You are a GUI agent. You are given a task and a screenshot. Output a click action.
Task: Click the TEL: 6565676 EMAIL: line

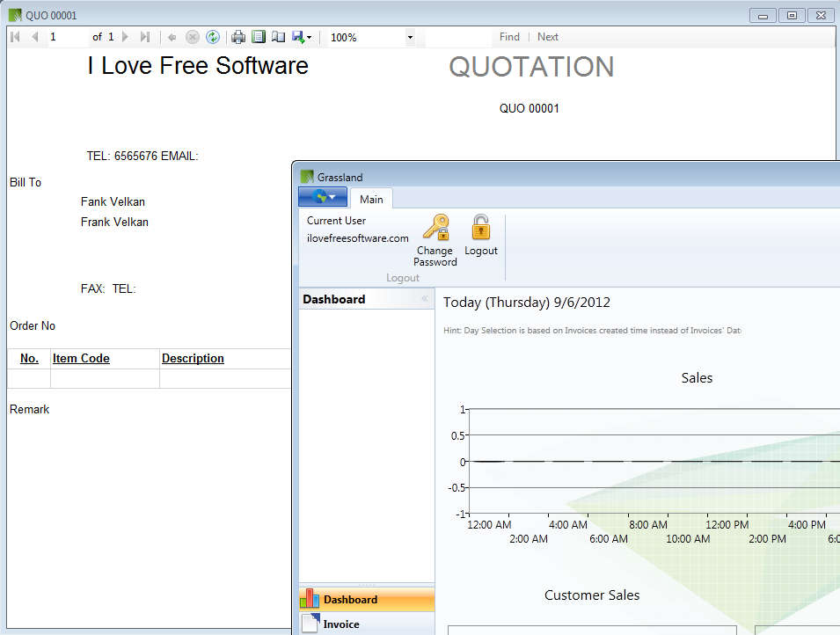[x=142, y=156]
